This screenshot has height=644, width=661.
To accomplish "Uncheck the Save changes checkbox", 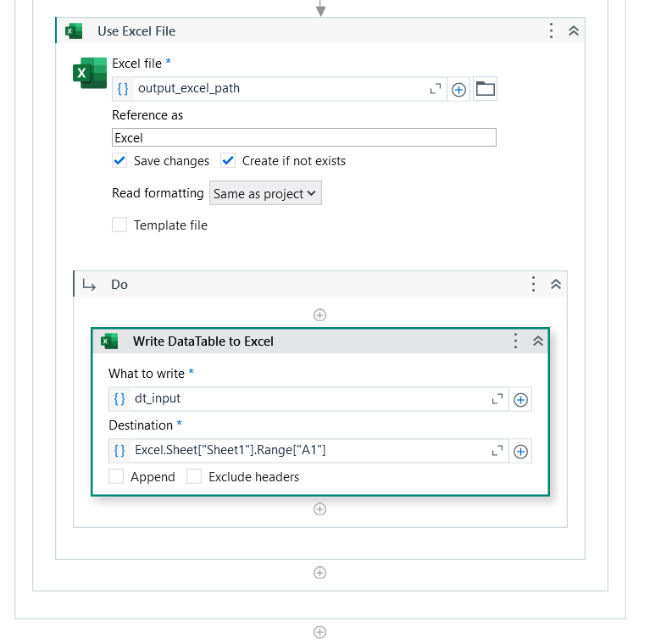I will [119, 161].
